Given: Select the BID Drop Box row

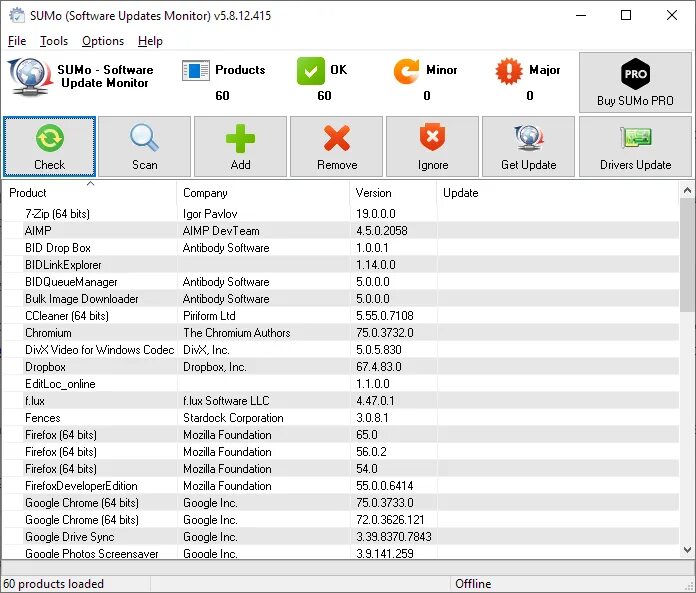Looking at the screenshot, I should [341, 248].
